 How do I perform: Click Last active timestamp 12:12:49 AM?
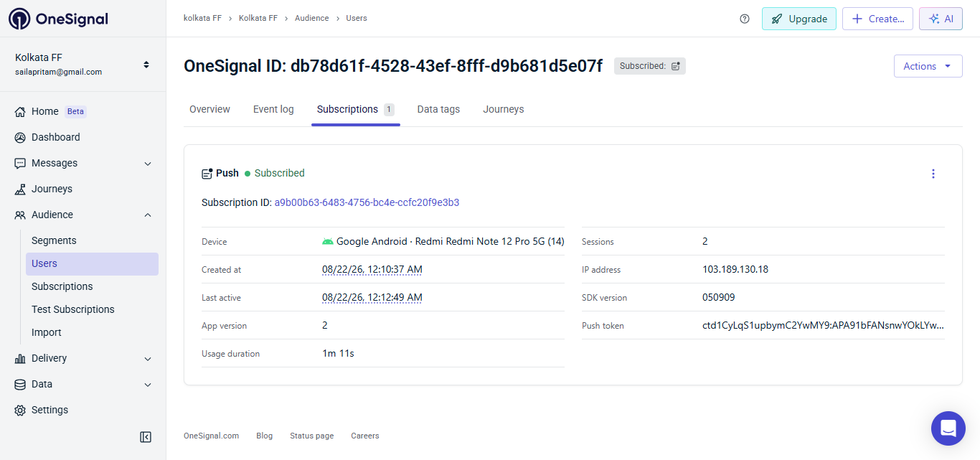pos(372,298)
